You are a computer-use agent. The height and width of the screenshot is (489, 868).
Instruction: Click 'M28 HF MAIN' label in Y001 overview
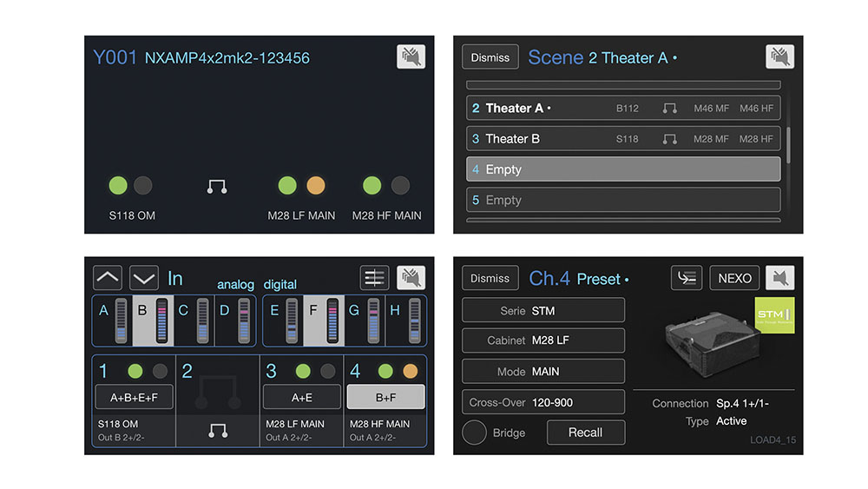[387, 215]
